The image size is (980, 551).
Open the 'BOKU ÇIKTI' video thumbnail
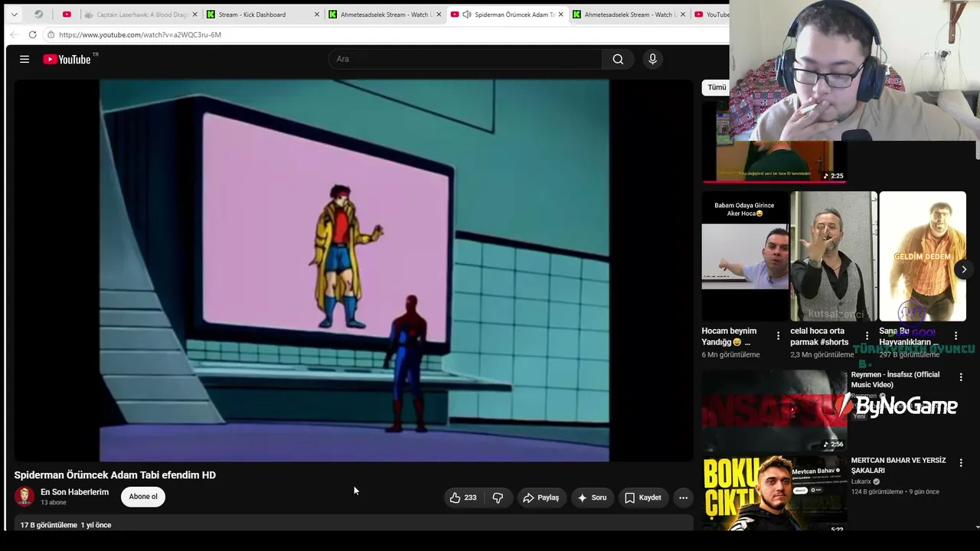[x=775, y=494]
